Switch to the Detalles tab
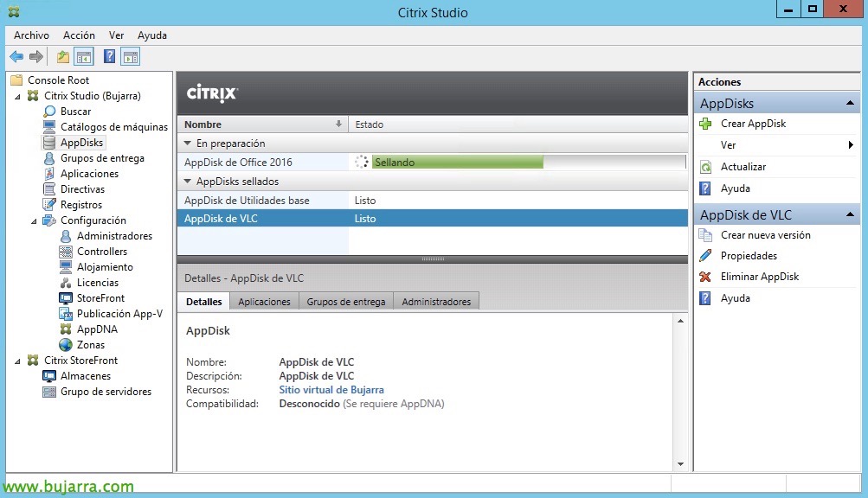 pyautogui.click(x=203, y=302)
